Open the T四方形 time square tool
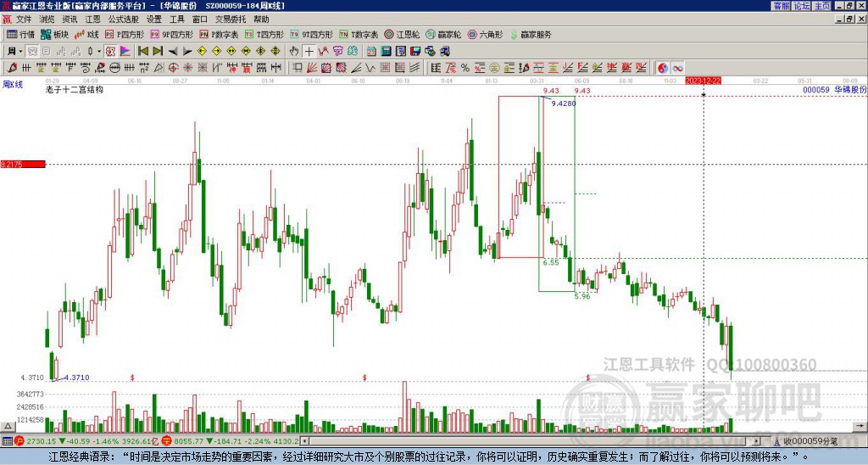 264,34
